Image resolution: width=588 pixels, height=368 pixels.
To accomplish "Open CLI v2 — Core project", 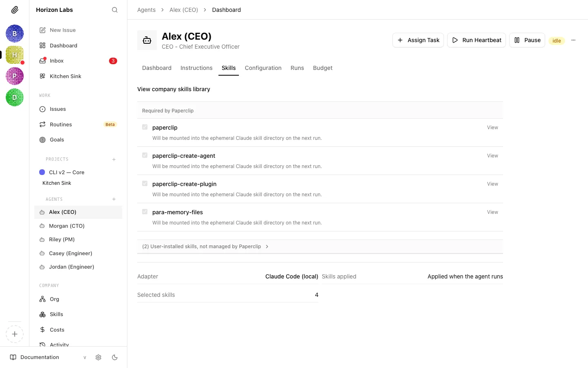I will [x=78, y=172].
